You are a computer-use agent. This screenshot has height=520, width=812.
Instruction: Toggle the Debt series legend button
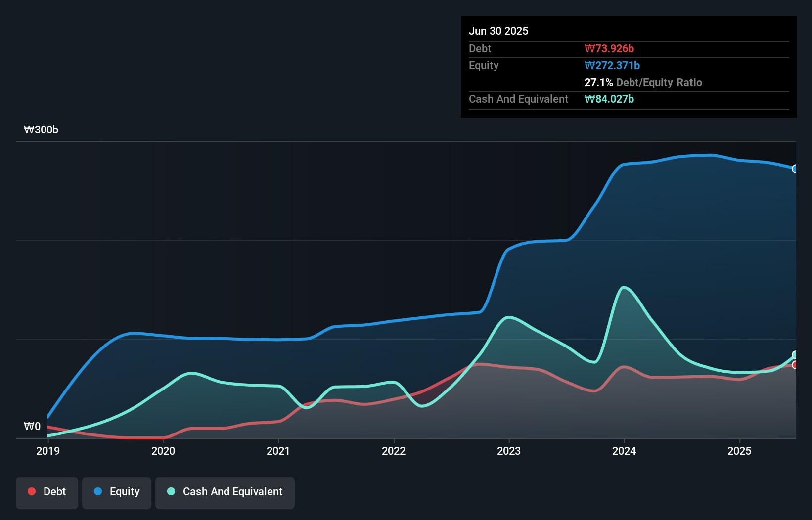point(47,493)
